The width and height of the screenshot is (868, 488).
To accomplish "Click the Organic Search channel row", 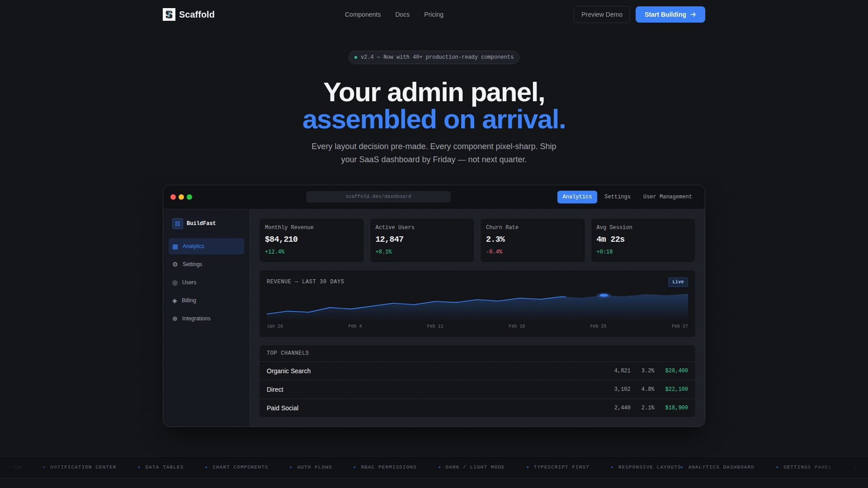I will tap(477, 371).
